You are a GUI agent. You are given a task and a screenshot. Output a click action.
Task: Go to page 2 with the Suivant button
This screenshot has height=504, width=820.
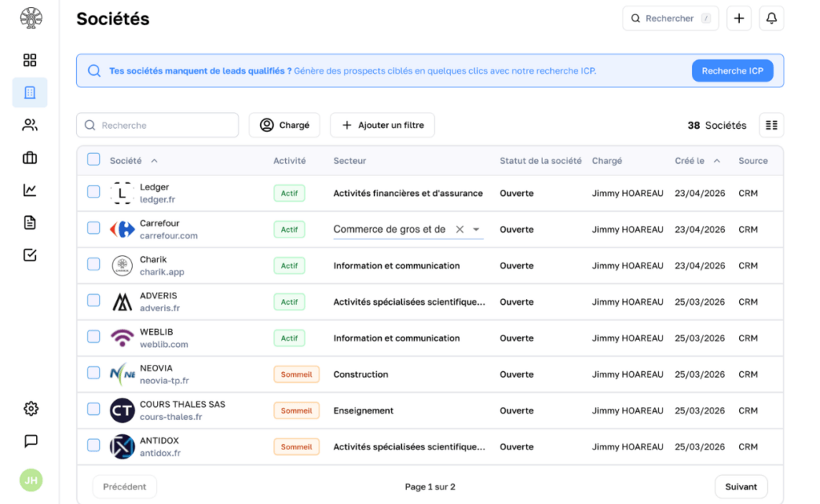(741, 486)
